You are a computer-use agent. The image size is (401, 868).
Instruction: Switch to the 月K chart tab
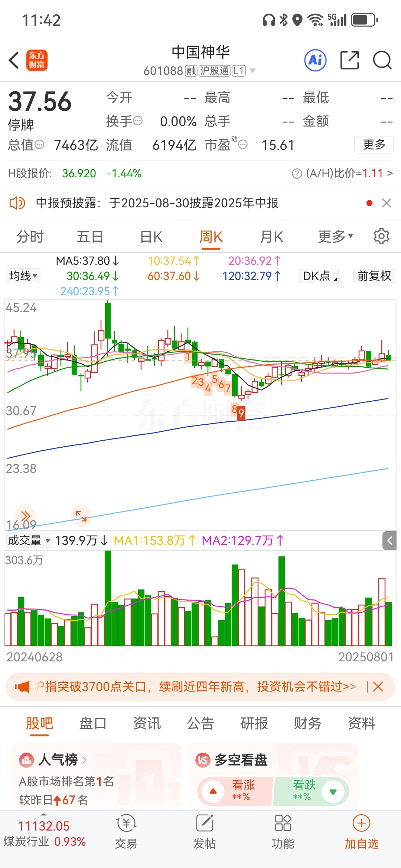click(x=272, y=236)
